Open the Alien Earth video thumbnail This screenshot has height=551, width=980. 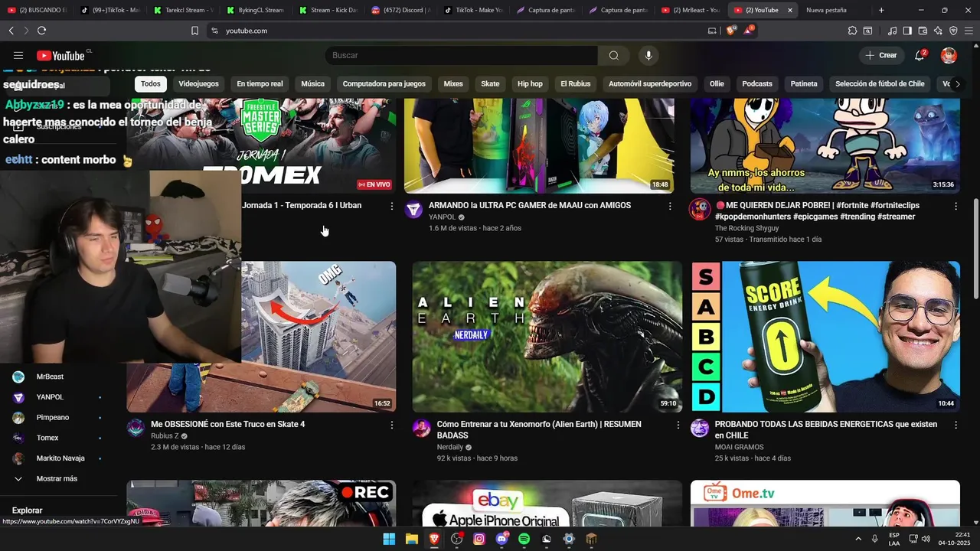tap(547, 337)
